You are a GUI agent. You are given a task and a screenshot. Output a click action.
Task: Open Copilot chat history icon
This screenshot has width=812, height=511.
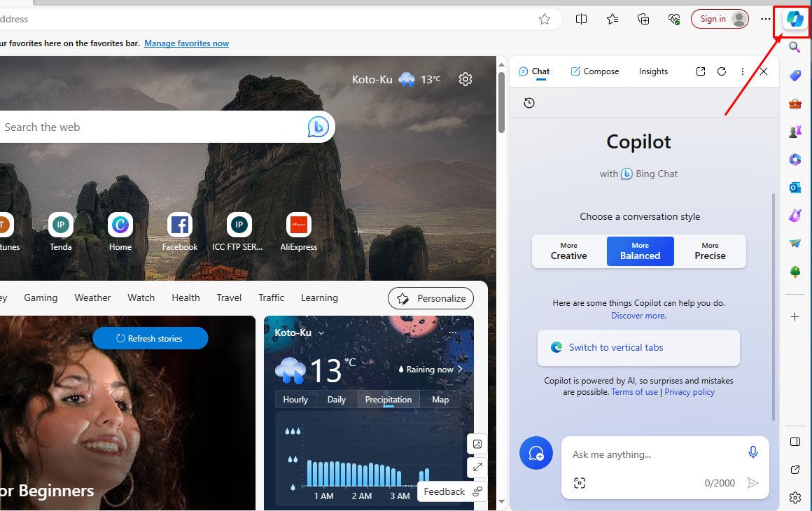coord(529,103)
